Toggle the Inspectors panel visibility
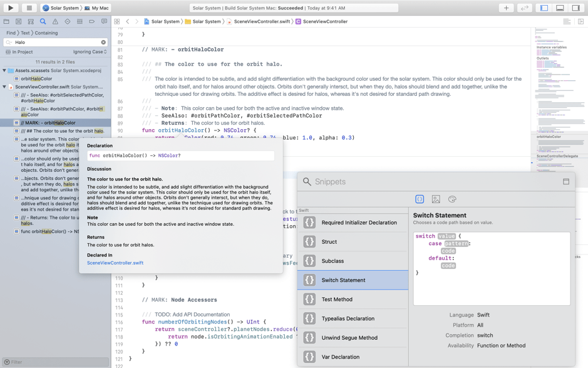The height and width of the screenshot is (368, 588). 577,8
